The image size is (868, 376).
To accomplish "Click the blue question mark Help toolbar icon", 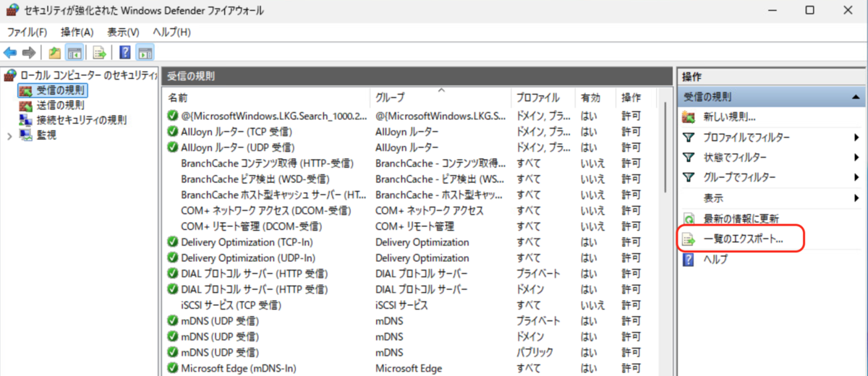I will click(125, 53).
